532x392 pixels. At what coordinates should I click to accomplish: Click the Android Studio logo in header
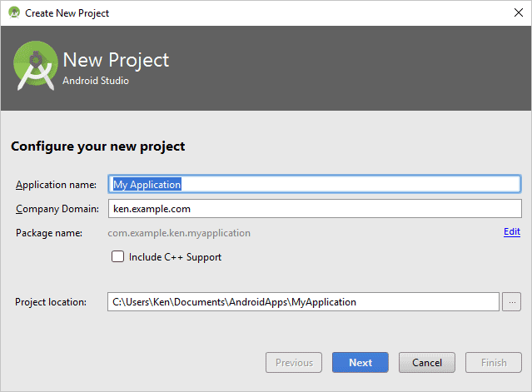35,66
